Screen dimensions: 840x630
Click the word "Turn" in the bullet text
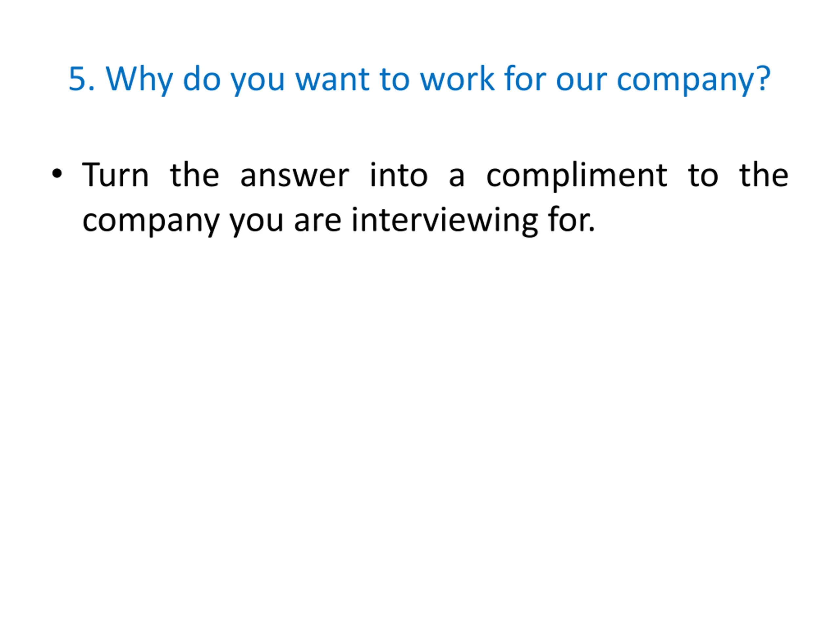(115, 176)
